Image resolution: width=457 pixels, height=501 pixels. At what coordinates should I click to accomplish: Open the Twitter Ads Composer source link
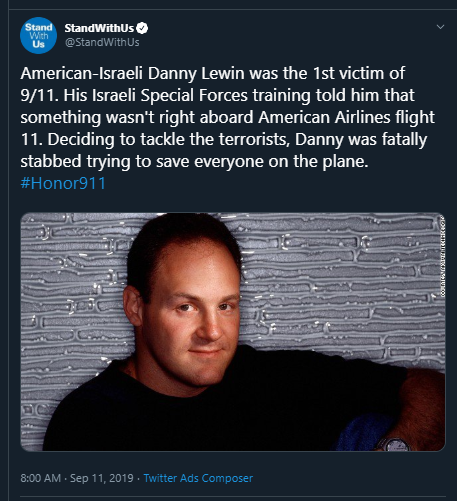click(198, 478)
